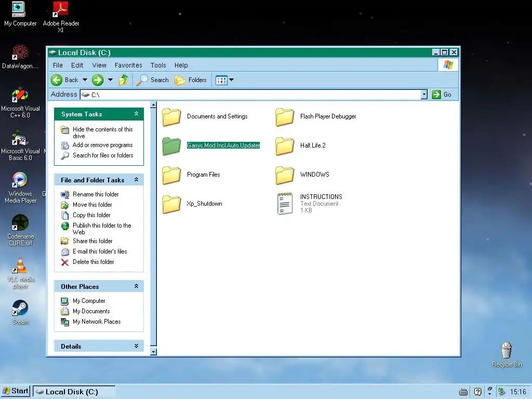Viewport: 532px width, 399px height.
Task: Click the Go button
Action: pyautogui.click(x=442, y=95)
